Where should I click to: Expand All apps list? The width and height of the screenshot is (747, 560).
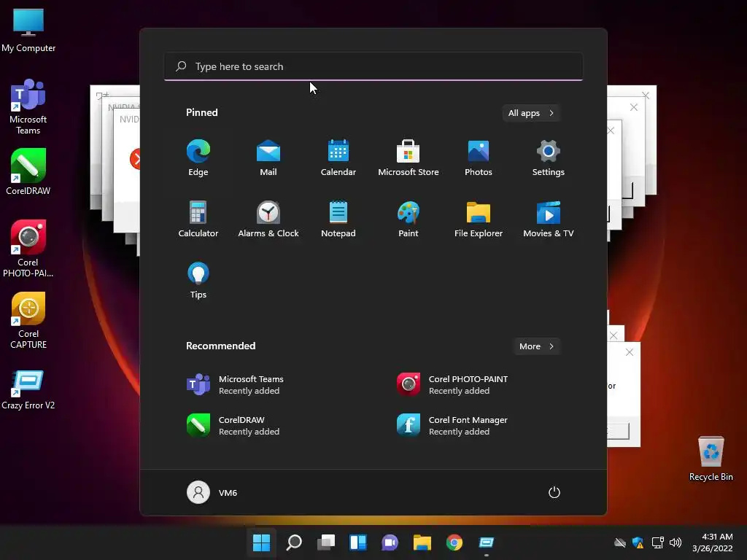531,113
